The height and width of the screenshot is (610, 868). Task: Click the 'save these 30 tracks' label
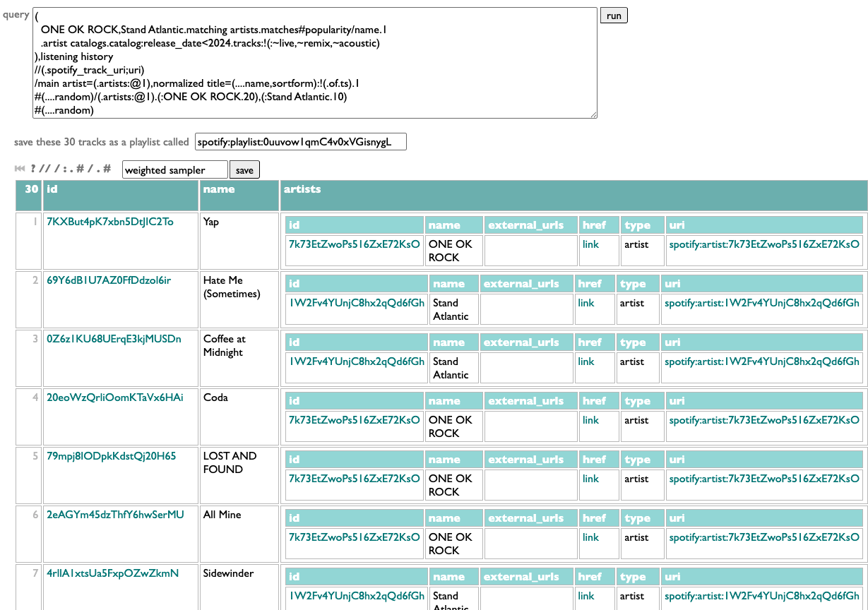102,142
